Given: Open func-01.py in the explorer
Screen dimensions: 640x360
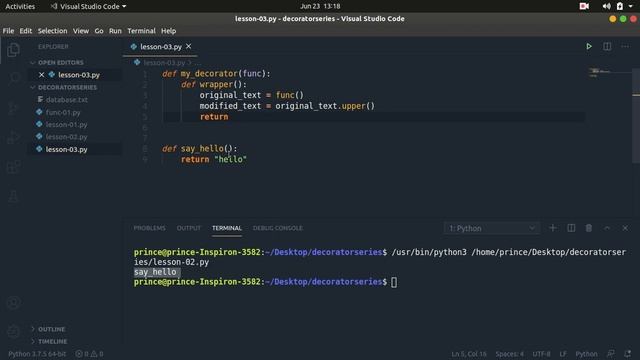Looking at the screenshot, I should [63, 112].
